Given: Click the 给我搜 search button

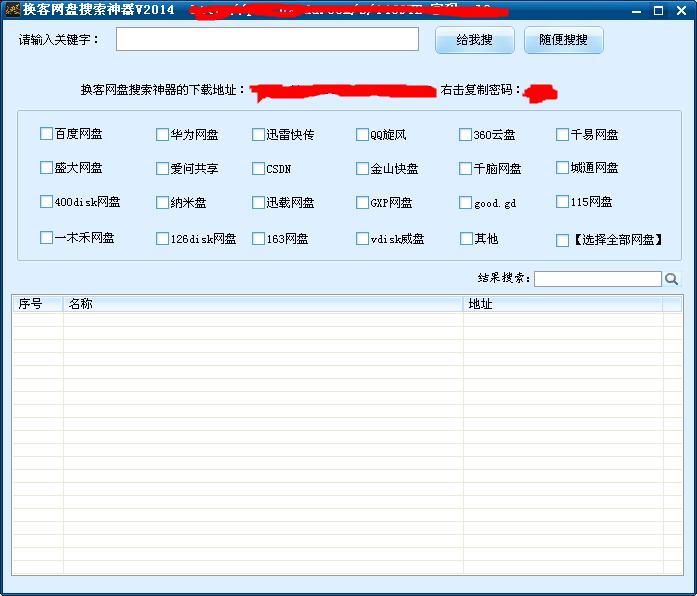Looking at the screenshot, I should [x=475, y=40].
